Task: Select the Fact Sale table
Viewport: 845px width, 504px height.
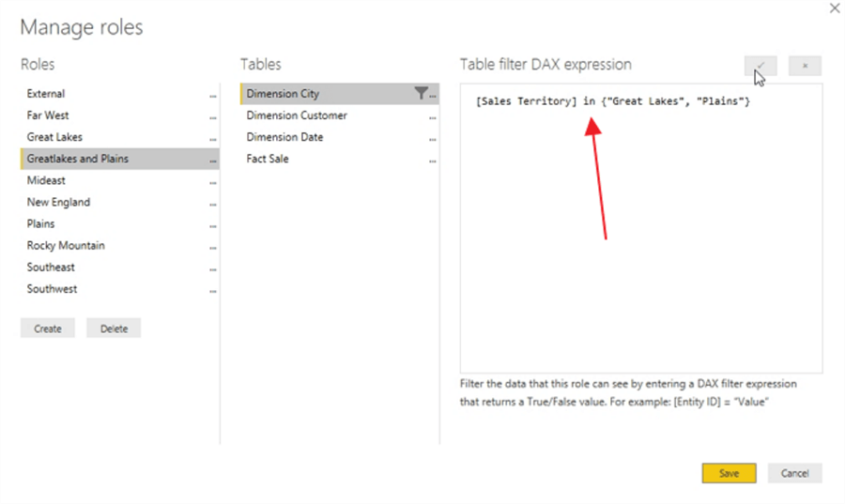Action: 268,159
